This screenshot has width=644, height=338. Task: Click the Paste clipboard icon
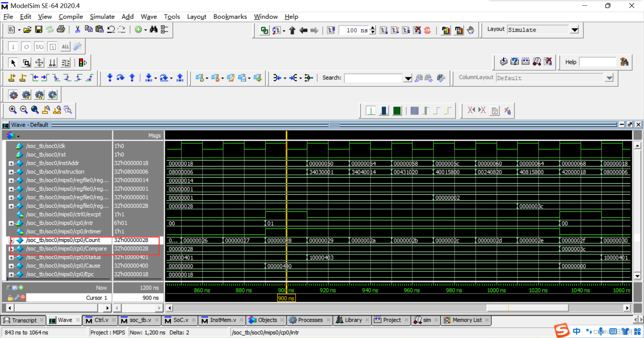click(99, 29)
